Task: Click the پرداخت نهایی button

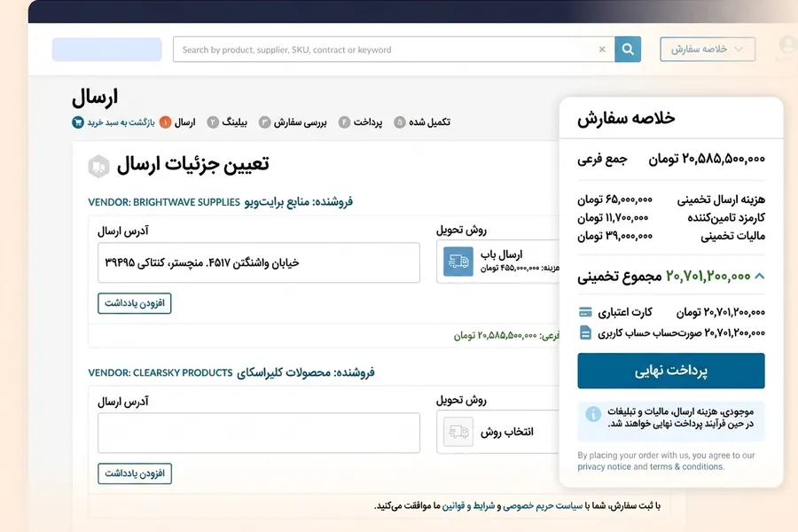Action: coord(671,371)
